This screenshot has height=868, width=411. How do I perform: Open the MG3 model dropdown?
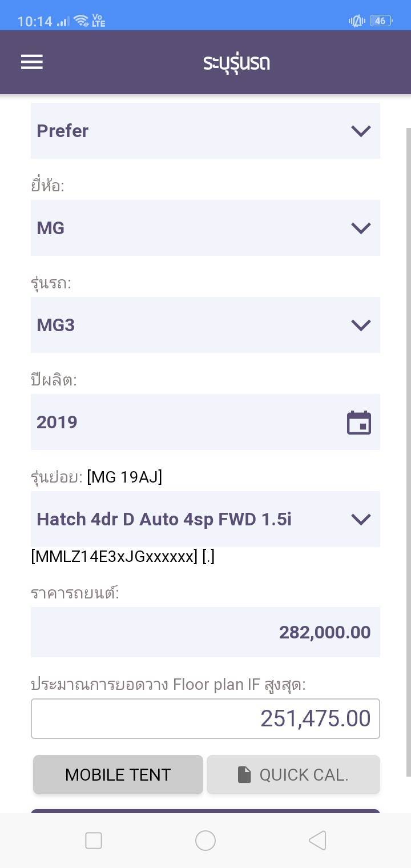[x=205, y=325]
